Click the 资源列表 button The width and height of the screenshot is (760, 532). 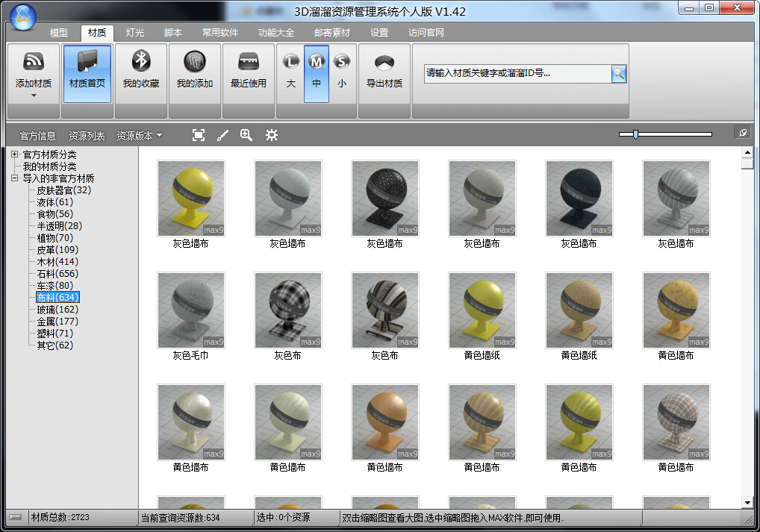pyautogui.click(x=87, y=136)
